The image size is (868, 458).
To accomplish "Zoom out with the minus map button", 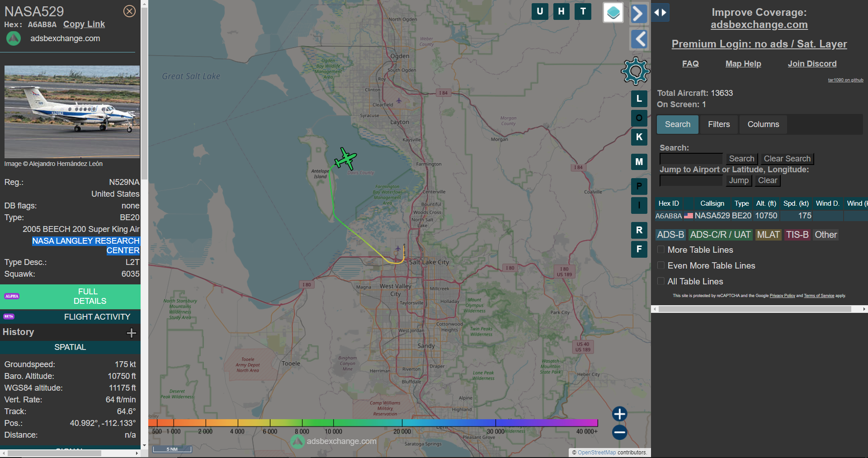I will click(619, 432).
